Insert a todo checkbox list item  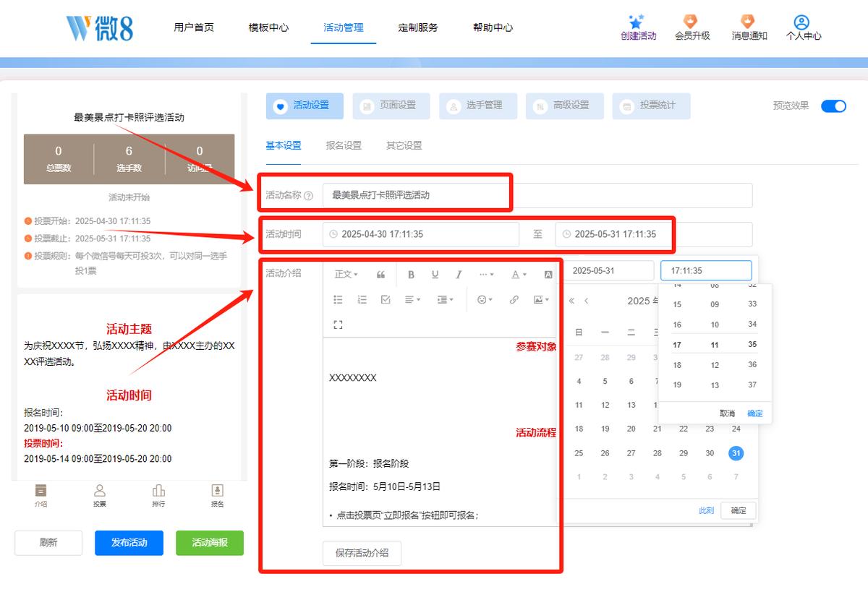[x=386, y=299]
